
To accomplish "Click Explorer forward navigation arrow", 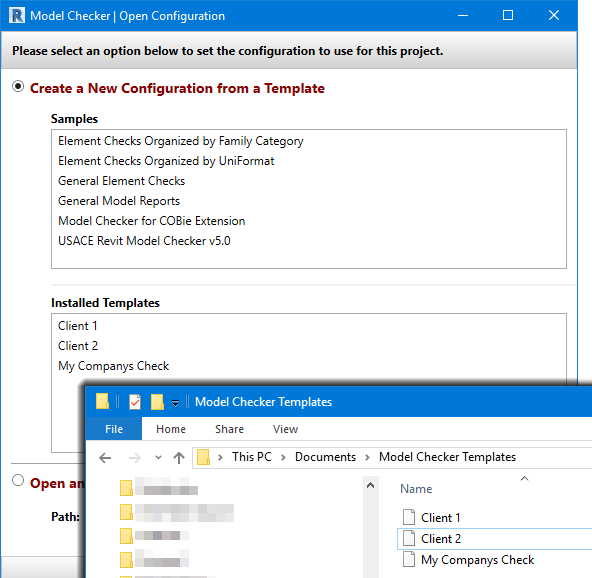I will (134, 458).
